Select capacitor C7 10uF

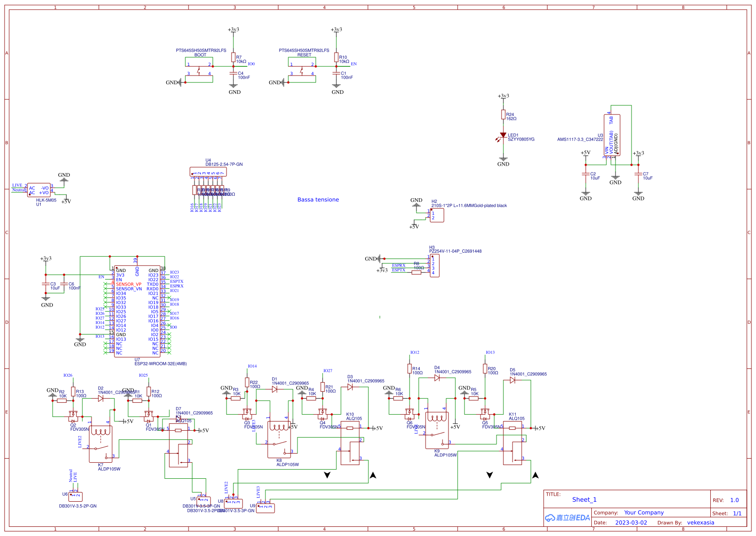click(638, 174)
